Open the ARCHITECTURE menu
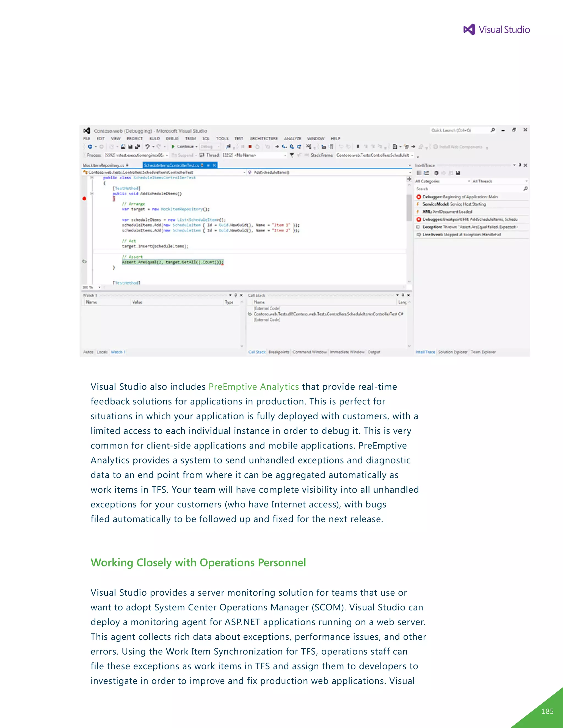Viewport: 563px width, 728px height. (x=263, y=139)
